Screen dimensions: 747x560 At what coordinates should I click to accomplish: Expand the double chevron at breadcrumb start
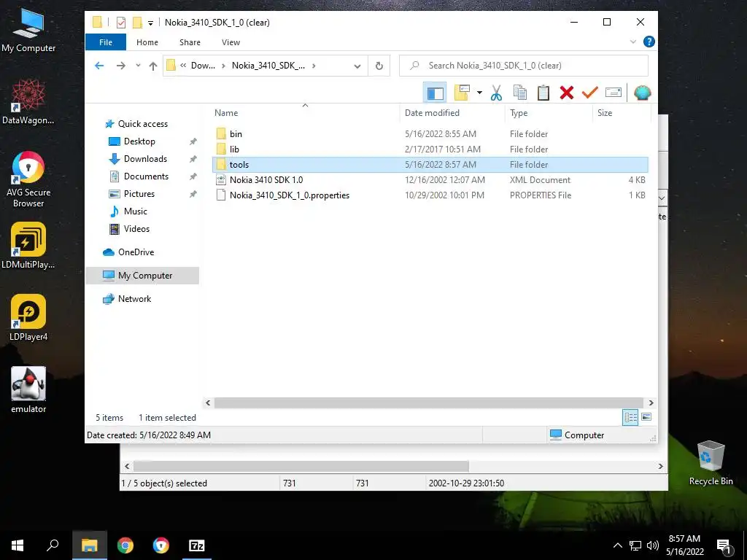click(183, 66)
